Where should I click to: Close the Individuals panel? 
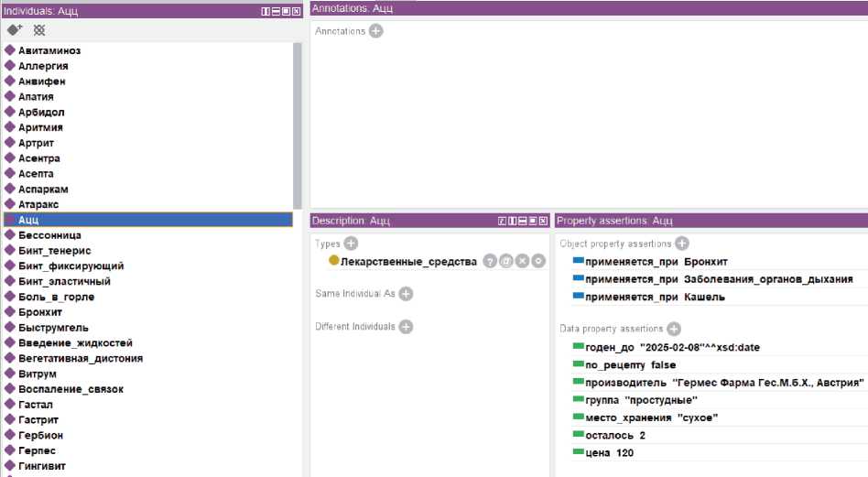[296, 11]
